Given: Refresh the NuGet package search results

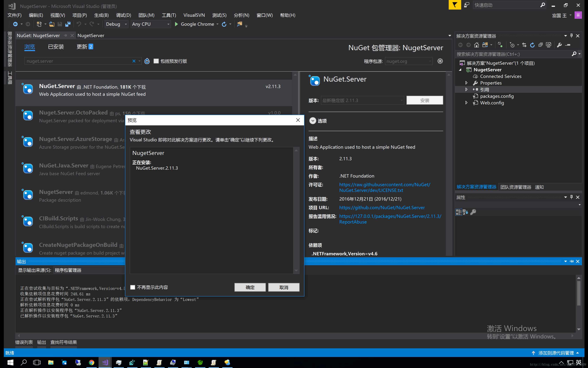Looking at the screenshot, I should (147, 61).
